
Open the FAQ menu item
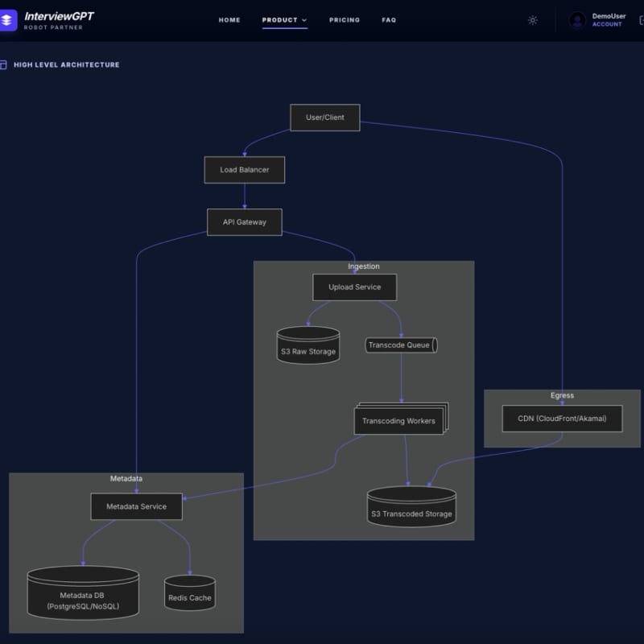(389, 20)
